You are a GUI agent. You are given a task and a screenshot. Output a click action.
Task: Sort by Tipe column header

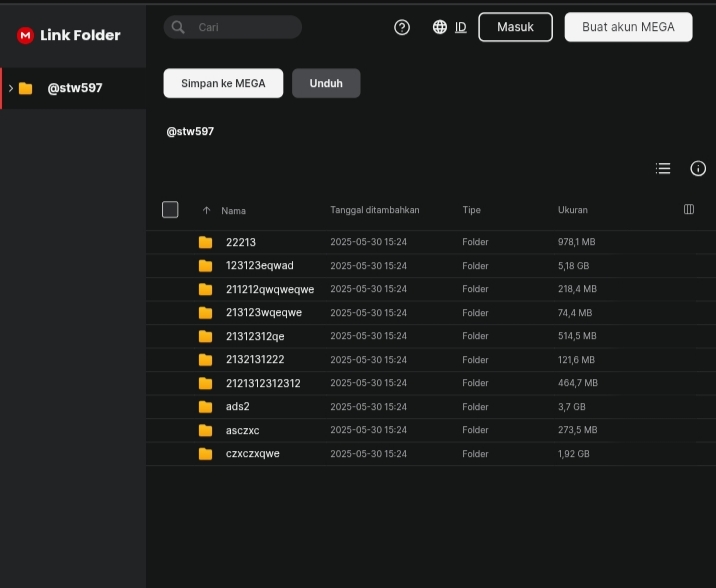(471, 210)
